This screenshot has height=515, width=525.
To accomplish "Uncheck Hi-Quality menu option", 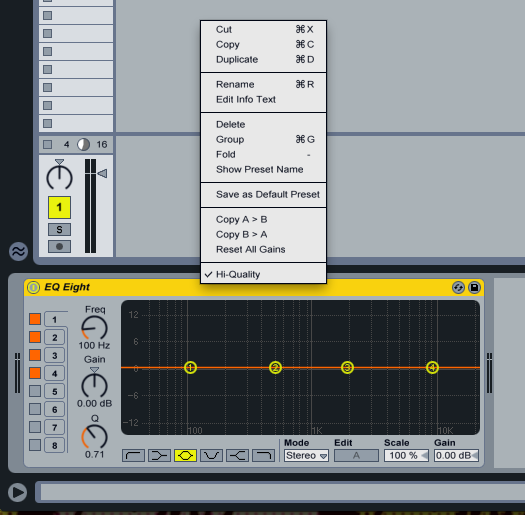I will pyautogui.click(x=264, y=274).
